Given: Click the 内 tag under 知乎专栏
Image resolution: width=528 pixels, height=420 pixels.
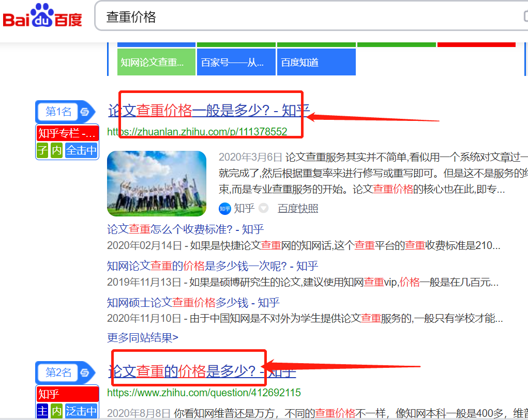Looking at the screenshot, I should tap(56, 150).
